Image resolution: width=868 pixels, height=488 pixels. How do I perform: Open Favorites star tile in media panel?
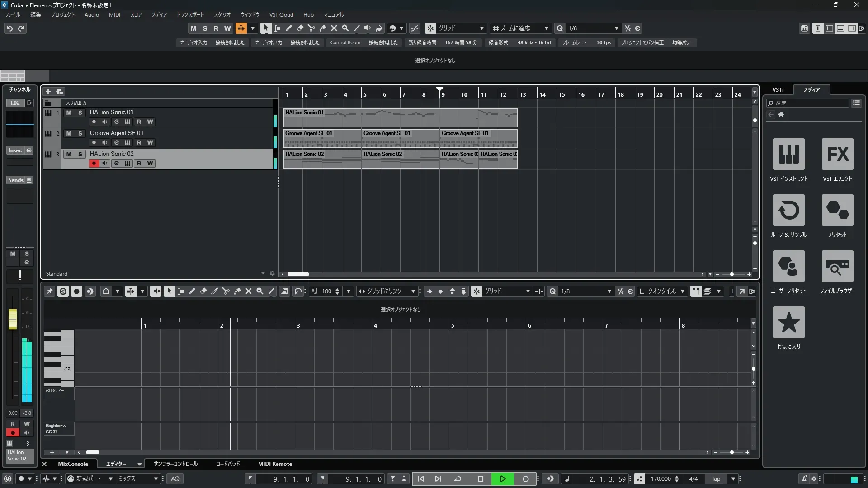click(788, 322)
